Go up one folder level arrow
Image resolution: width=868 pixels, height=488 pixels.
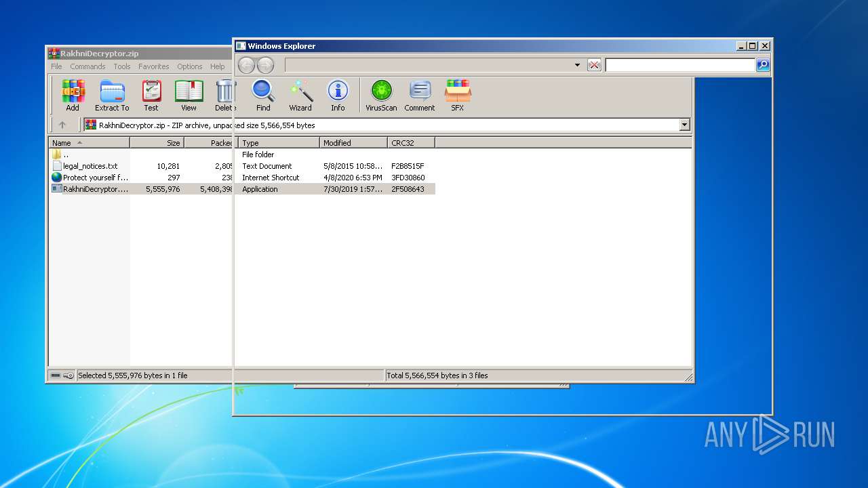(62, 125)
